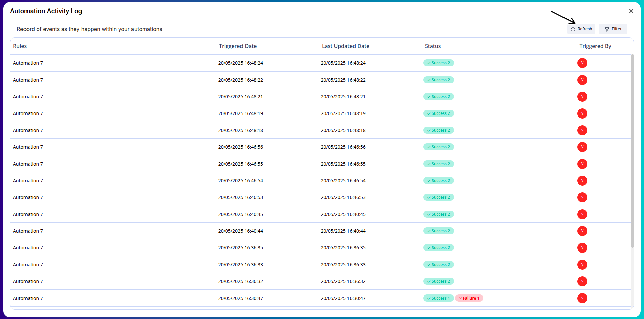Click the Triggered By column header
Viewport: 644px width, 319px height.
[595, 46]
